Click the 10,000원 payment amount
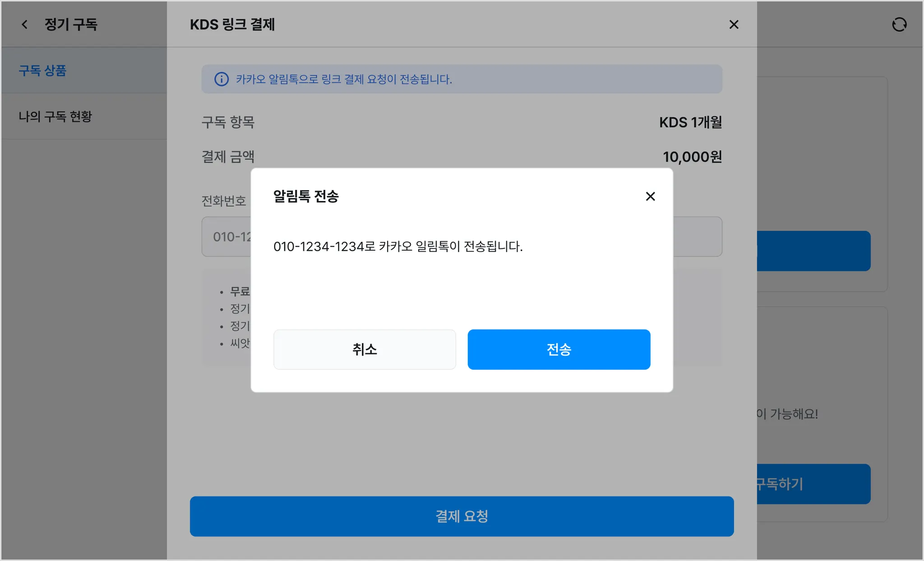 (x=692, y=157)
